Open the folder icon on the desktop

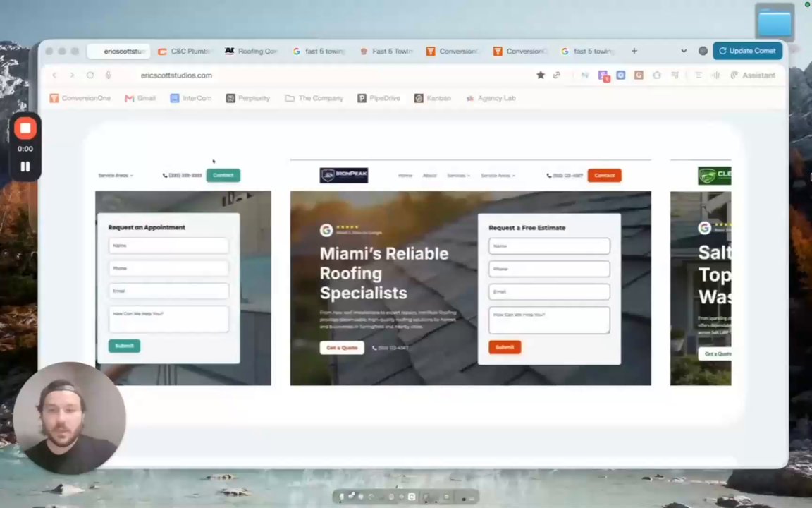pyautogui.click(x=774, y=23)
